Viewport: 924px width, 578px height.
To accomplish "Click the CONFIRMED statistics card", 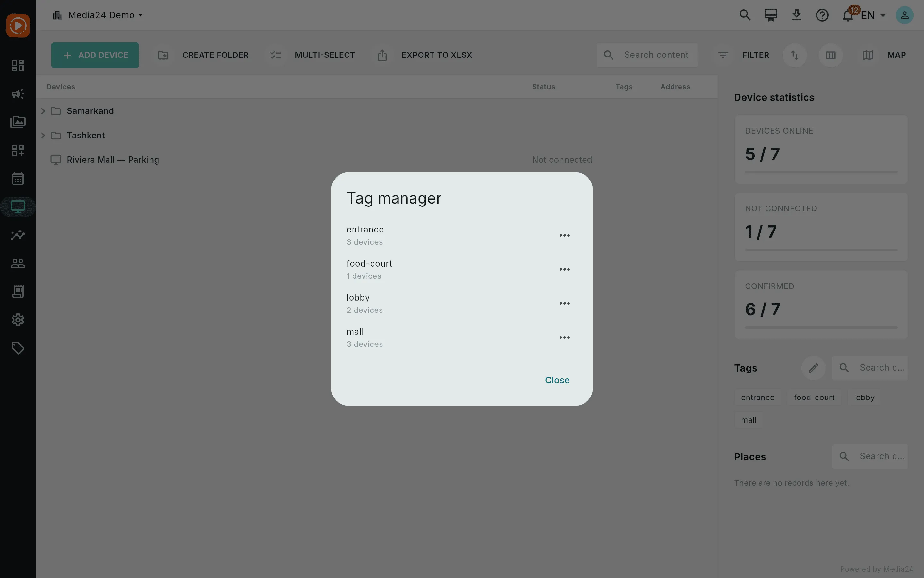I will pyautogui.click(x=821, y=305).
